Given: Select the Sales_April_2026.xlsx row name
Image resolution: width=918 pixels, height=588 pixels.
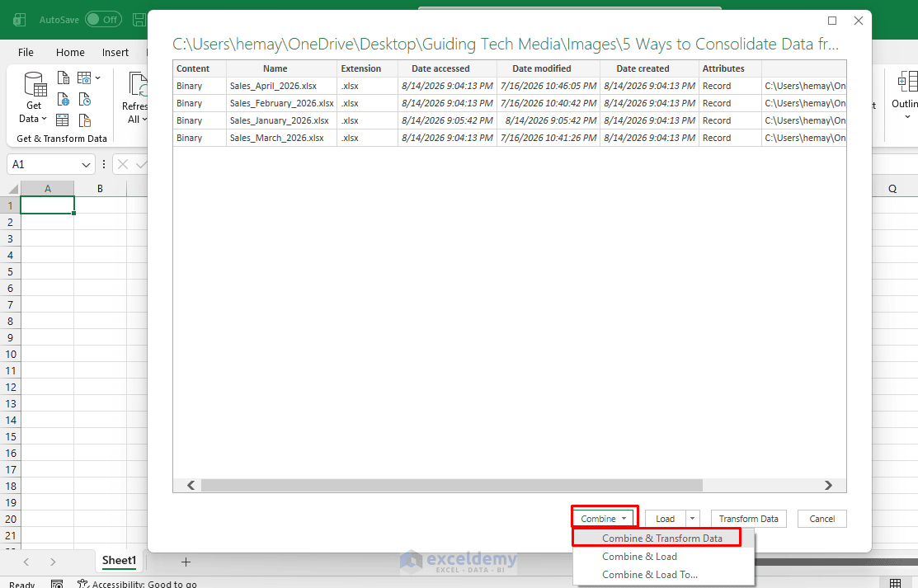Looking at the screenshot, I should (x=273, y=86).
